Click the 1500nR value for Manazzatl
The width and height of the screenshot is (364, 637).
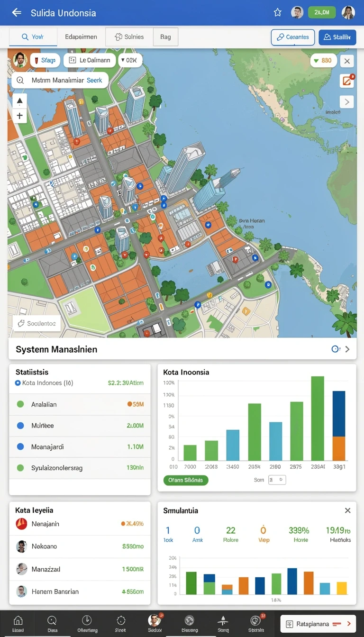tap(133, 569)
